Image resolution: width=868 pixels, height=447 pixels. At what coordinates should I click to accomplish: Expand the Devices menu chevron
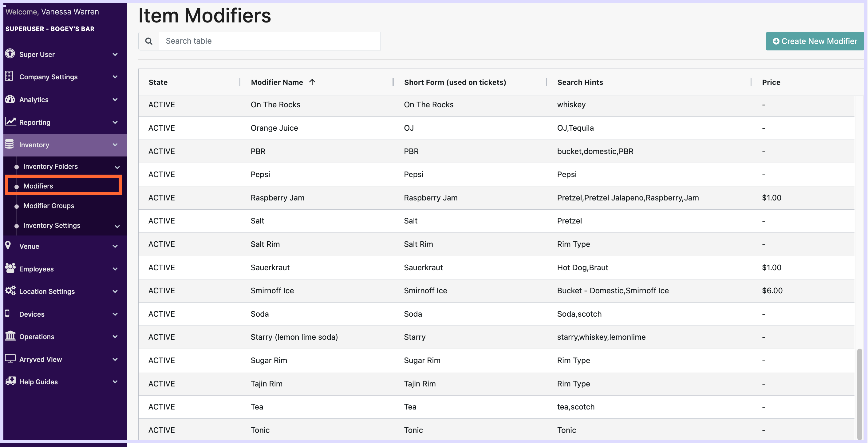click(x=115, y=314)
